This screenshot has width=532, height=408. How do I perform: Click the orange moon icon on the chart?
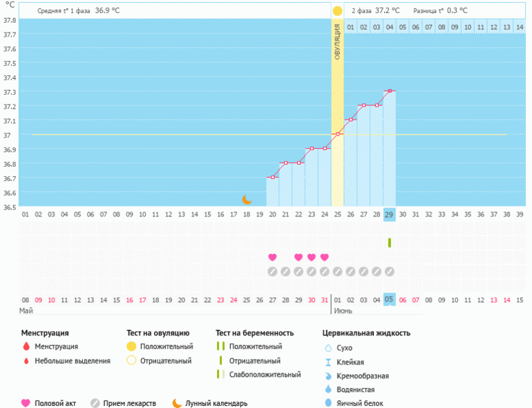pyautogui.click(x=247, y=199)
